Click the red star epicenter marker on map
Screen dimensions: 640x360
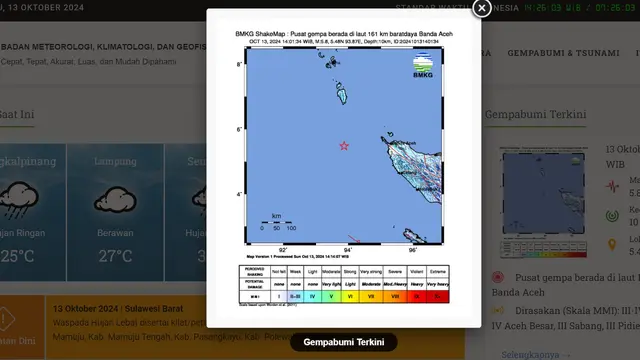(344, 146)
